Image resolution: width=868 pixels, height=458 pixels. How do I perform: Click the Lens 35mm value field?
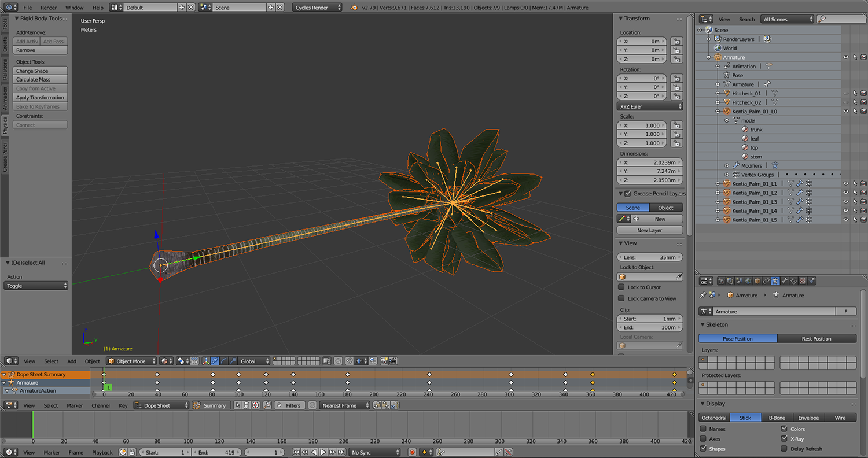tap(650, 257)
